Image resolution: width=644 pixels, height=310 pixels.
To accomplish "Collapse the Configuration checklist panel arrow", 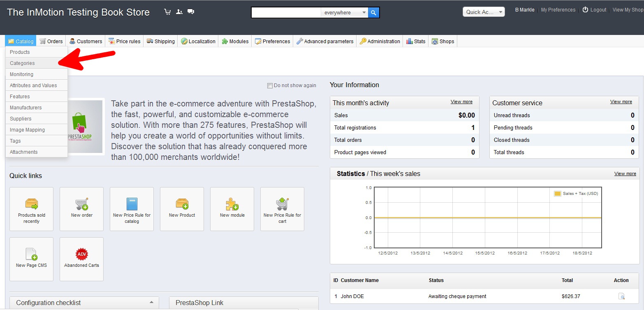I will 151,302.
